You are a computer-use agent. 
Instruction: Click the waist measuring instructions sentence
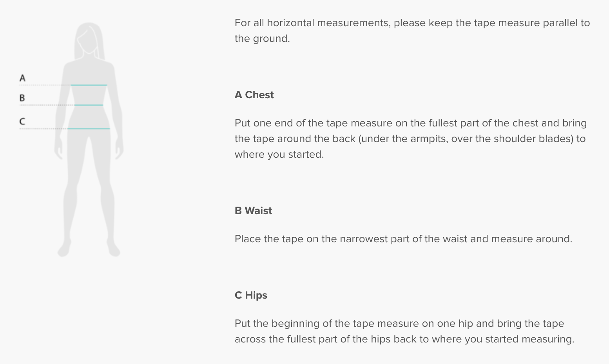pyautogui.click(x=403, y=239)
